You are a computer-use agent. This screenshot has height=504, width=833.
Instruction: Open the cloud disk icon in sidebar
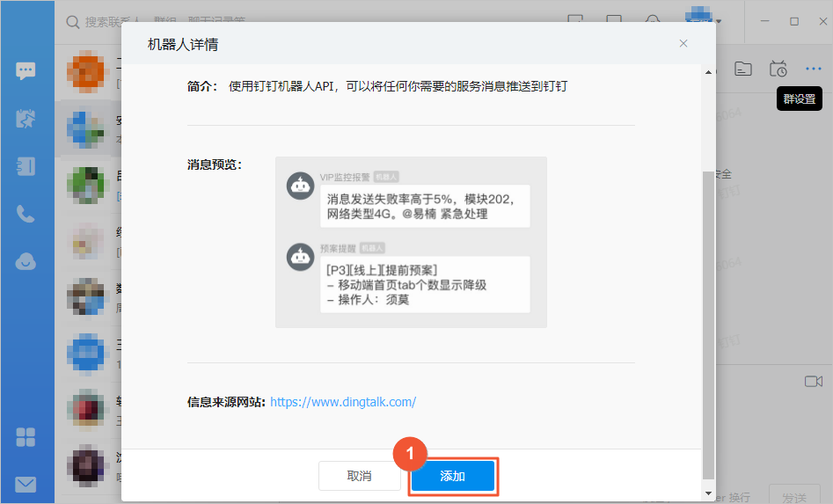point(26,261)
